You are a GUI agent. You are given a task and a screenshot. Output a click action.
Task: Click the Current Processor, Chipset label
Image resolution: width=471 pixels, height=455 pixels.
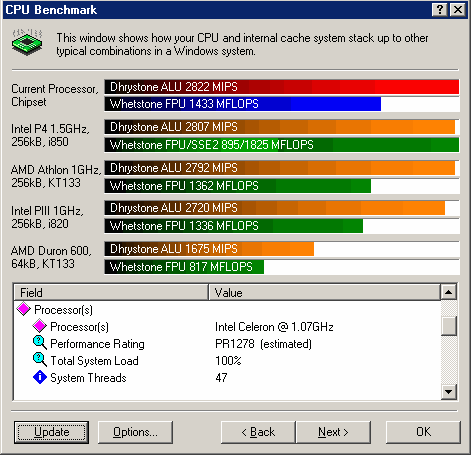coord(55,95)
